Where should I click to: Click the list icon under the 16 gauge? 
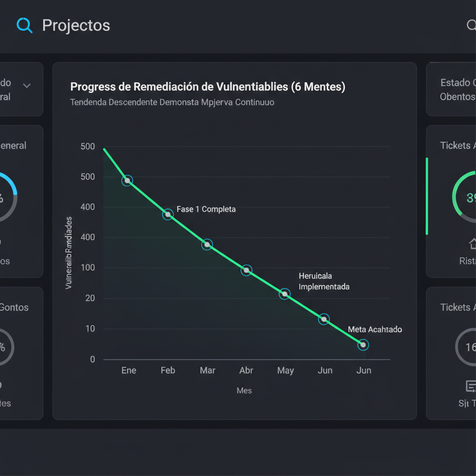pos(470,386)
